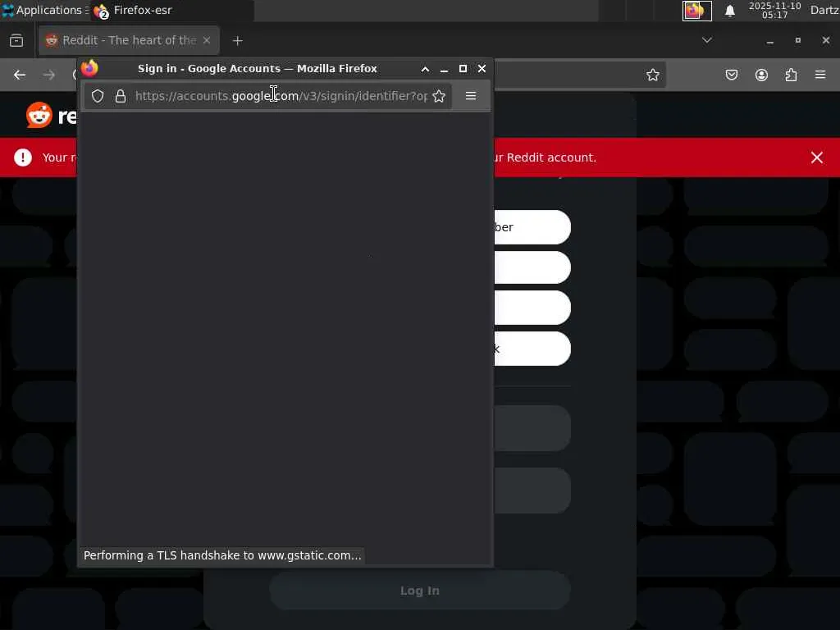The width and height of the screenshot is (840, 630).
Task: Minimize the main Firefox window
Action: (x=769, y=41)
